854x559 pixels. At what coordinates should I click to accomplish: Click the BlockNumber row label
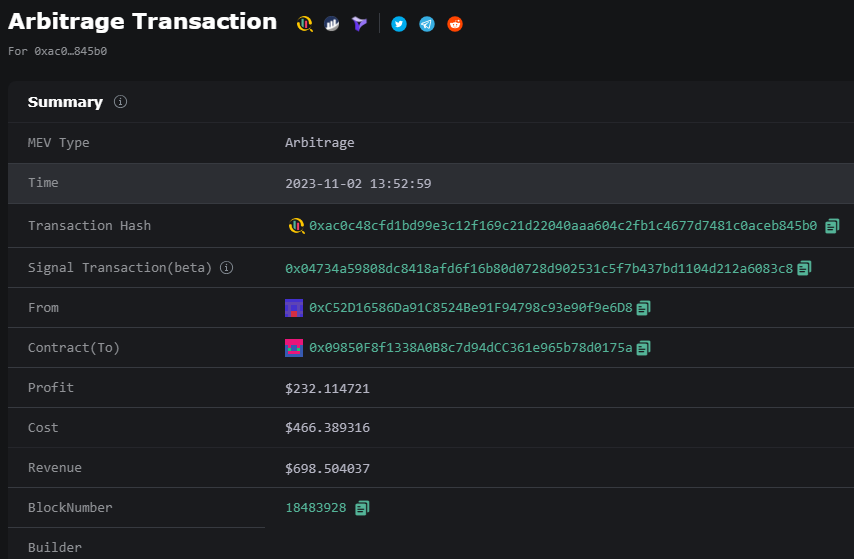coord(70,508)
